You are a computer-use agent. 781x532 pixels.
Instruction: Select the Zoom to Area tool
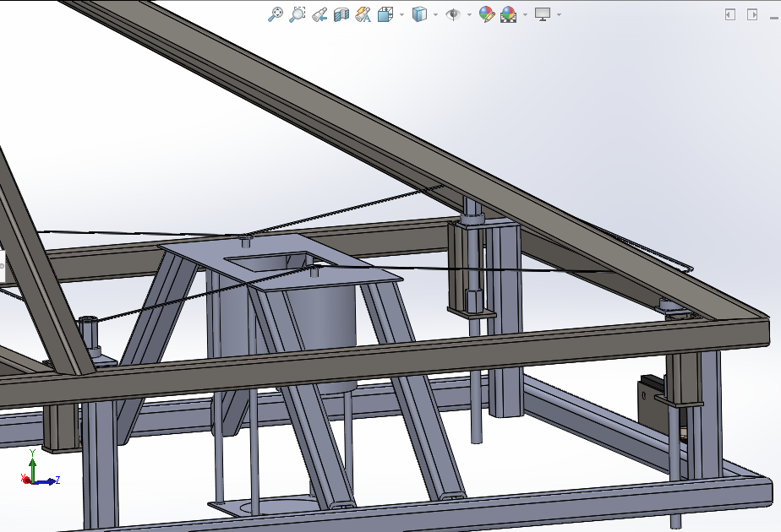[297, 14]
